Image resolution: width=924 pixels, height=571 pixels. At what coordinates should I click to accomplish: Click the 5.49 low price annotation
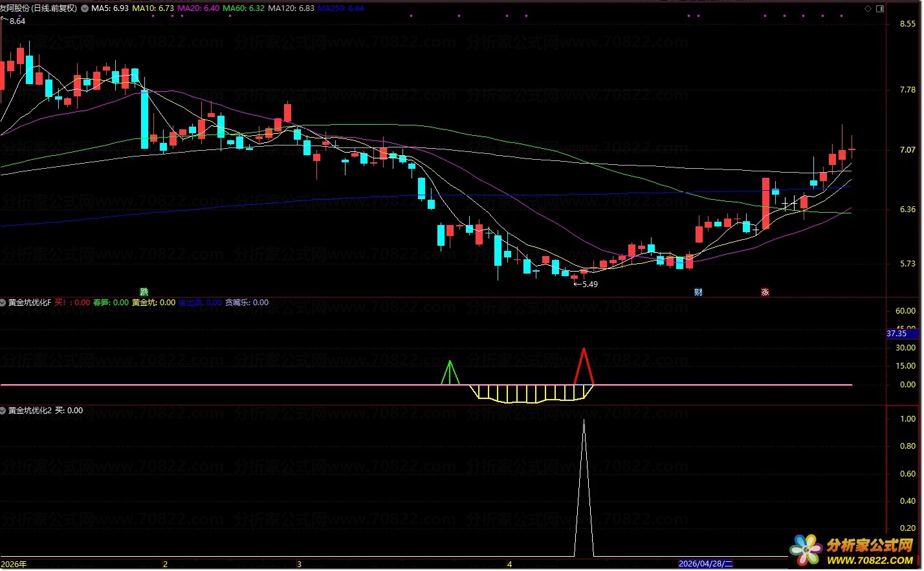586,284
